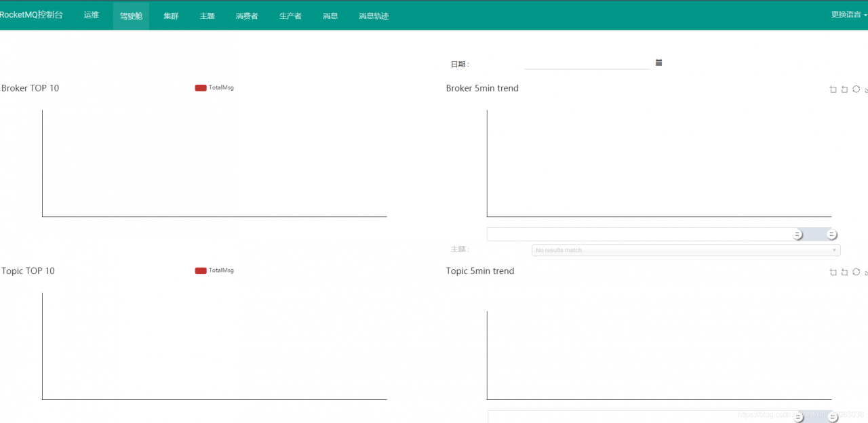868x423 pixels.
Task: Click the Topic TOP 10 chart title
Action: (x=28, y=271)
